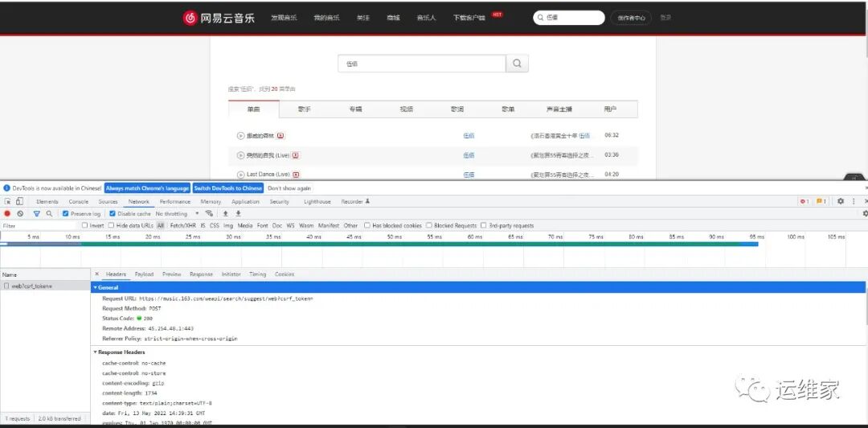Check the web?csrf_token request row checkbox
Viewport: 868px width, 428px height.
[6, 286]
